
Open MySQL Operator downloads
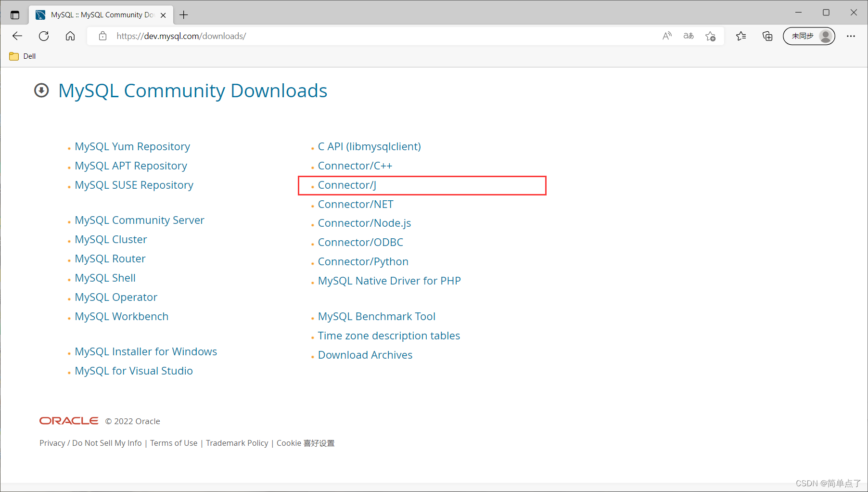click(116, 297)
